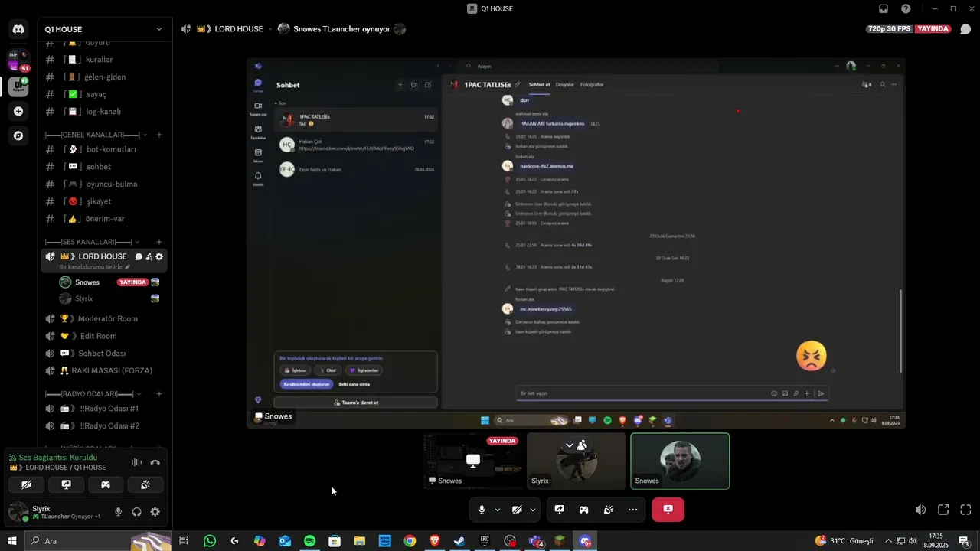Open the sohbet text channel
Viewport: 980px width, 551px height.
pos(104,167)
